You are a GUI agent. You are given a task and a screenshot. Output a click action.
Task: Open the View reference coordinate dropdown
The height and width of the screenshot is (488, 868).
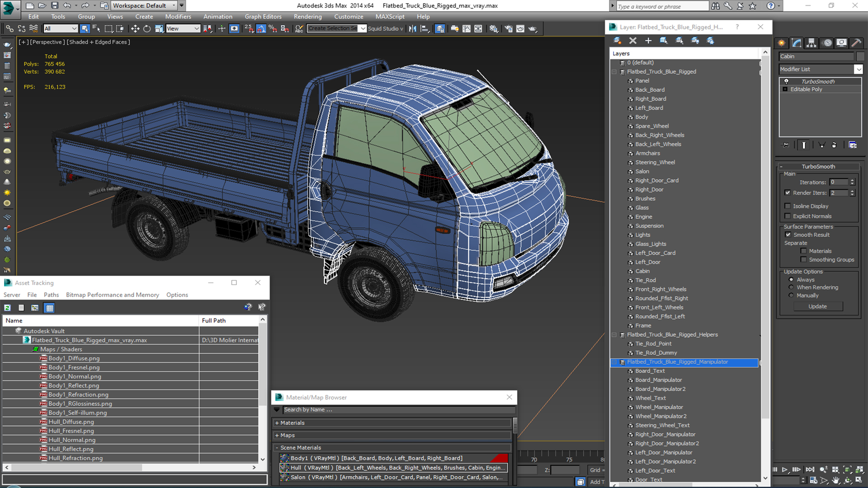click(183, 28)
